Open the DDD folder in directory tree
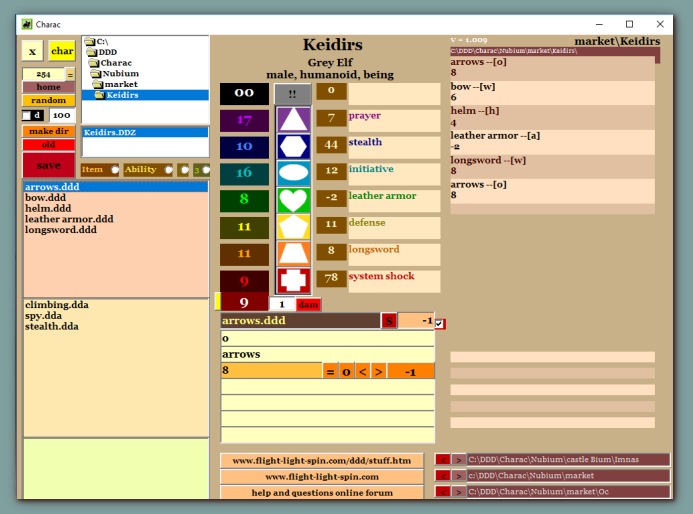 [107, 52]
